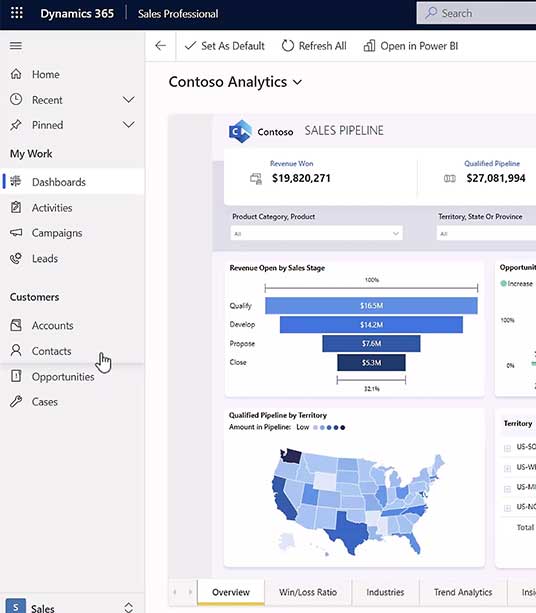Expand the US-MI territory row
The width and height of the screenshot is (536, 613).
tap(507, 489)
